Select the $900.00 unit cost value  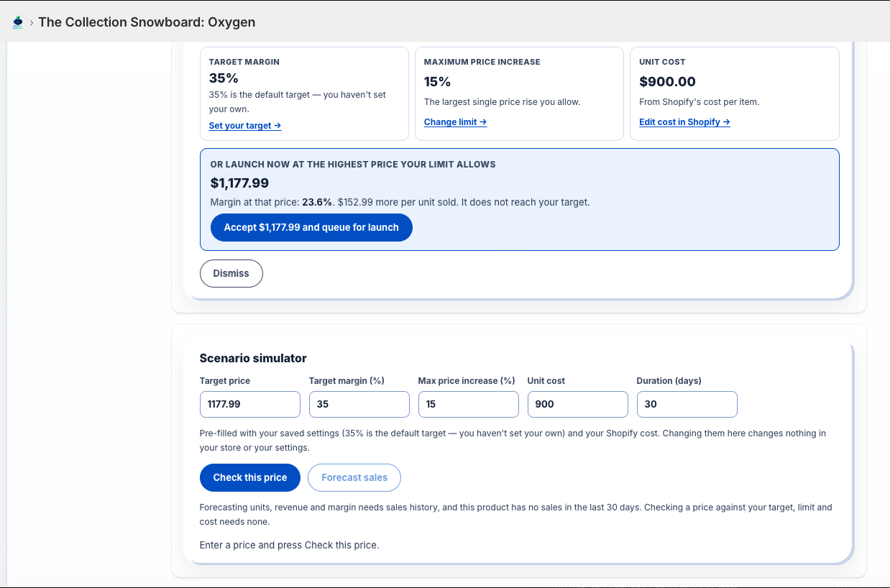667,81
